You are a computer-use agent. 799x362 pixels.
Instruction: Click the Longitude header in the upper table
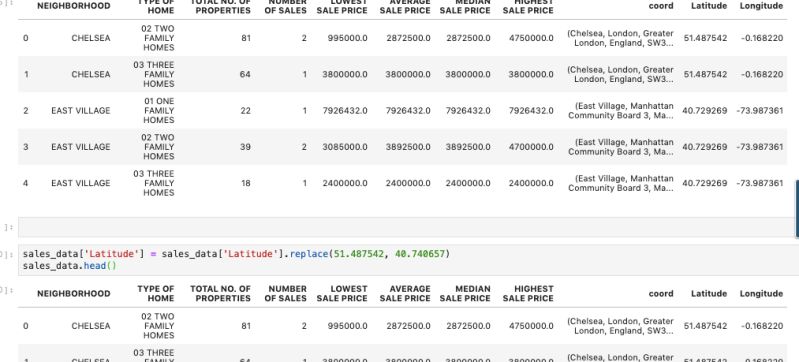761,6
